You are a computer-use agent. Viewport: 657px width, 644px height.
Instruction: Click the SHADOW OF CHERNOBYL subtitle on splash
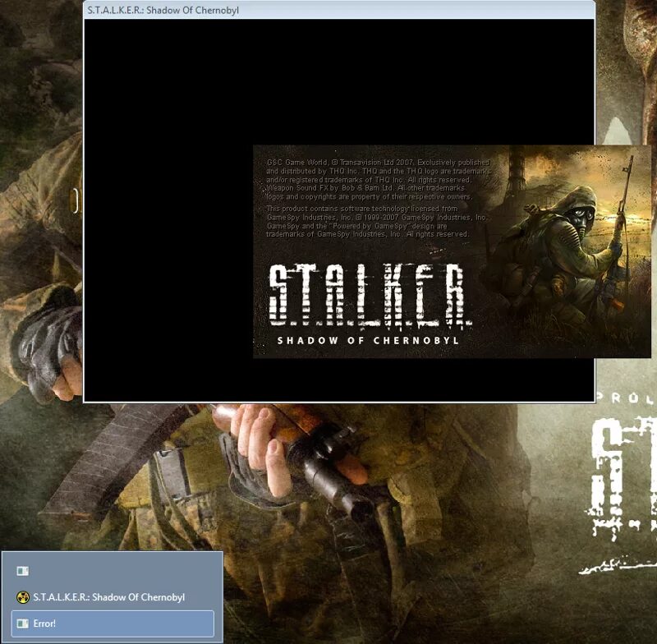click(368, 340)
